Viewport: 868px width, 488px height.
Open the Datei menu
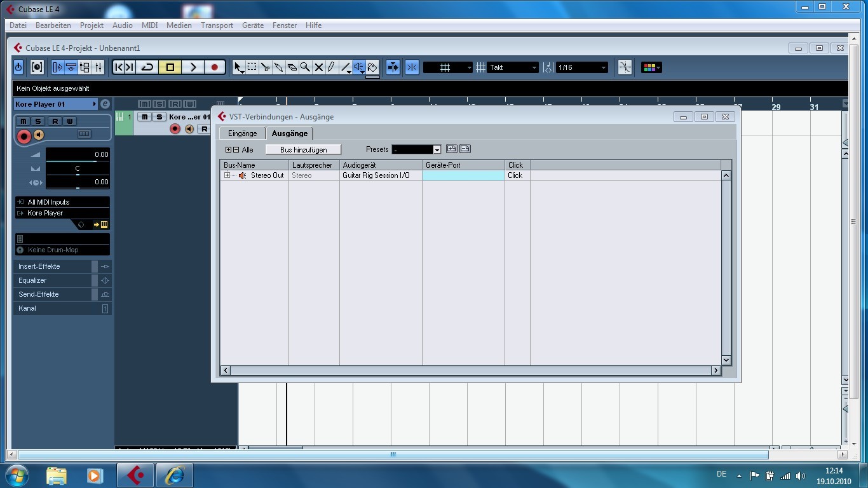coord(18,25)
